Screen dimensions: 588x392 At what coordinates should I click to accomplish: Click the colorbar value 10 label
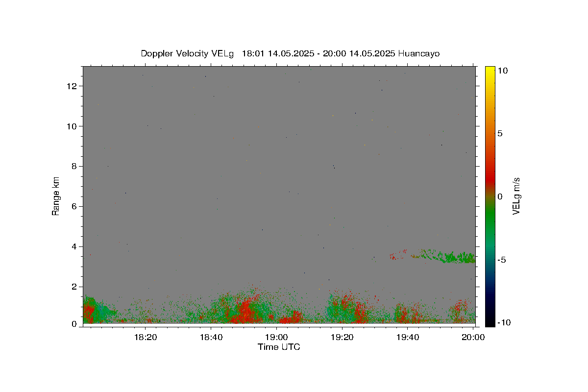click(503, 71)
